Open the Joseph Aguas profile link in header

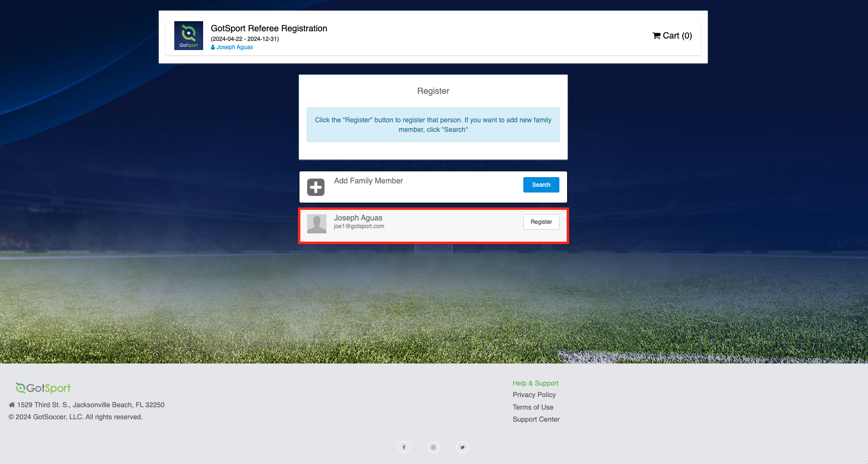(232, 47)
